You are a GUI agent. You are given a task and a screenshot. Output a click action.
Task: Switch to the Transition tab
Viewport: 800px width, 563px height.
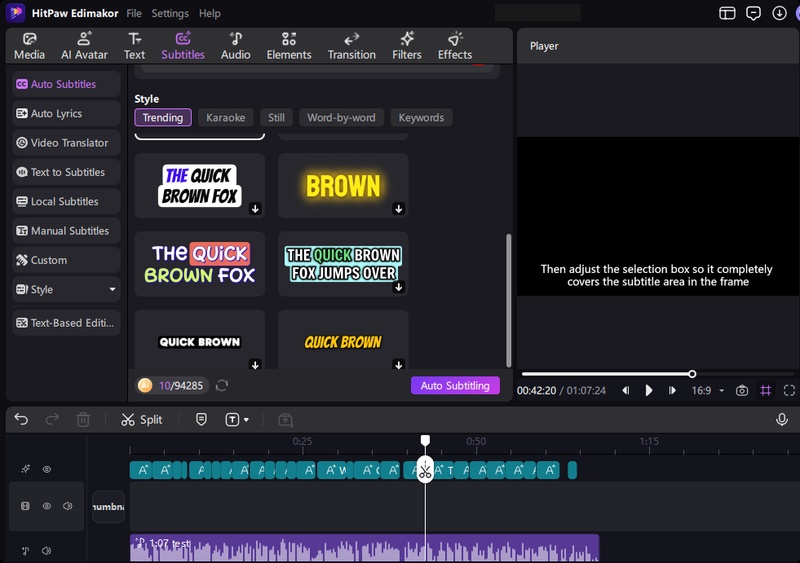click(352, 46)
